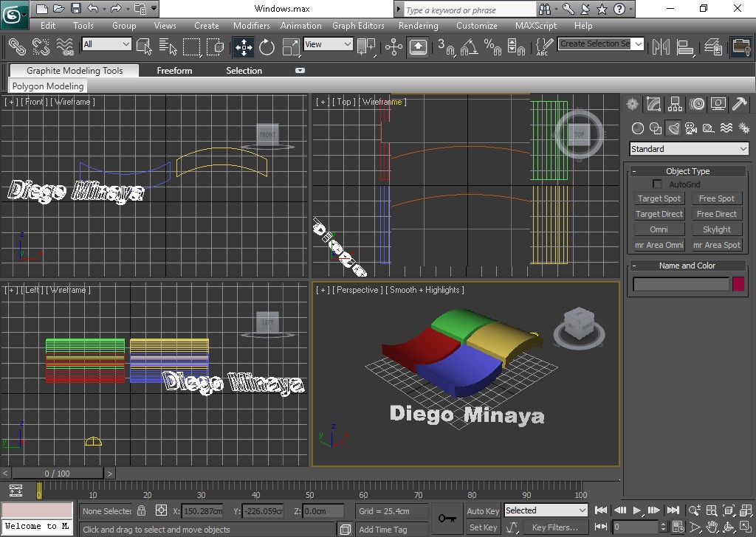Toggle the 3D Snaps button
The height and width of the screenshot is (537, 756).
pos(446,46)
